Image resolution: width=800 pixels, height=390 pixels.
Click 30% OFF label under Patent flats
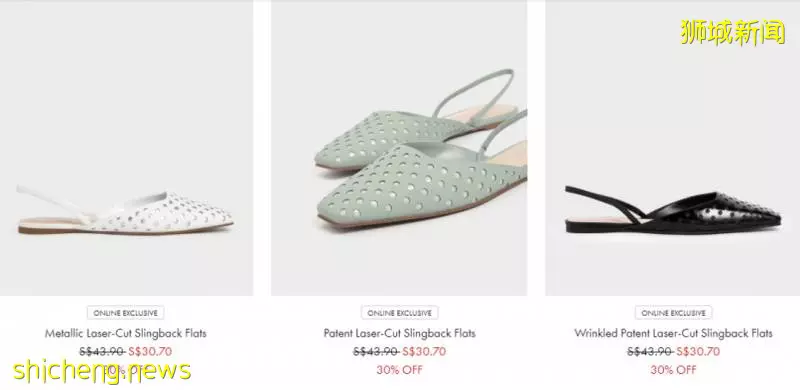tap(399, 370)
